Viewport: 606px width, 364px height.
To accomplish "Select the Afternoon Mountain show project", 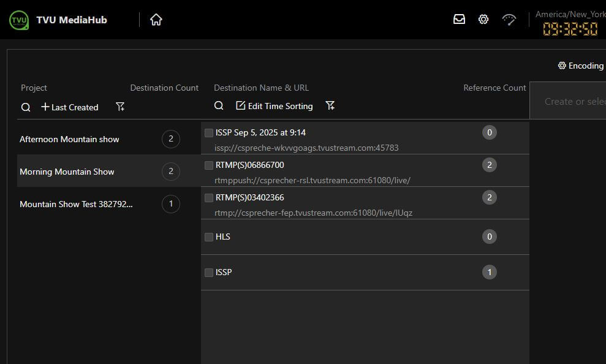I will click(69, 139).
